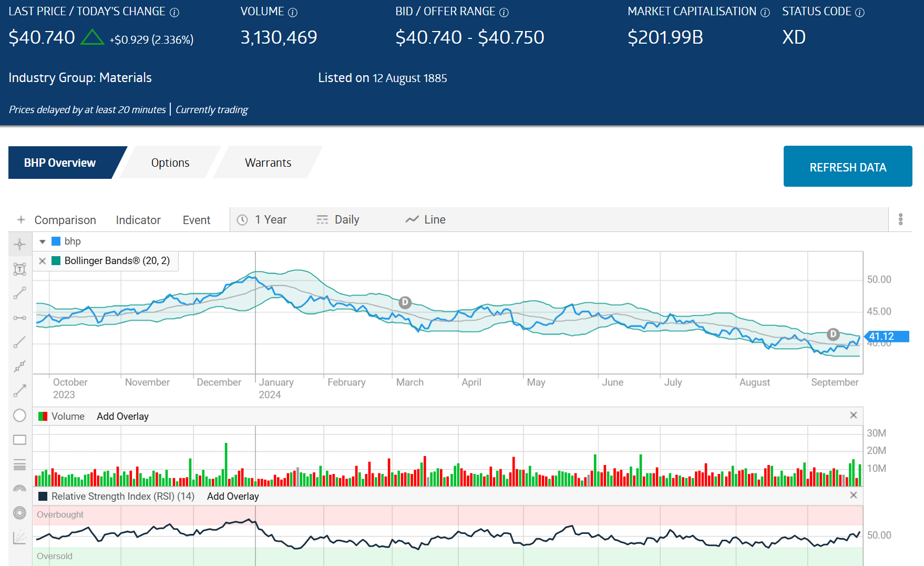
Task: Click the plus icon beside Comparison
Action: 21,220
